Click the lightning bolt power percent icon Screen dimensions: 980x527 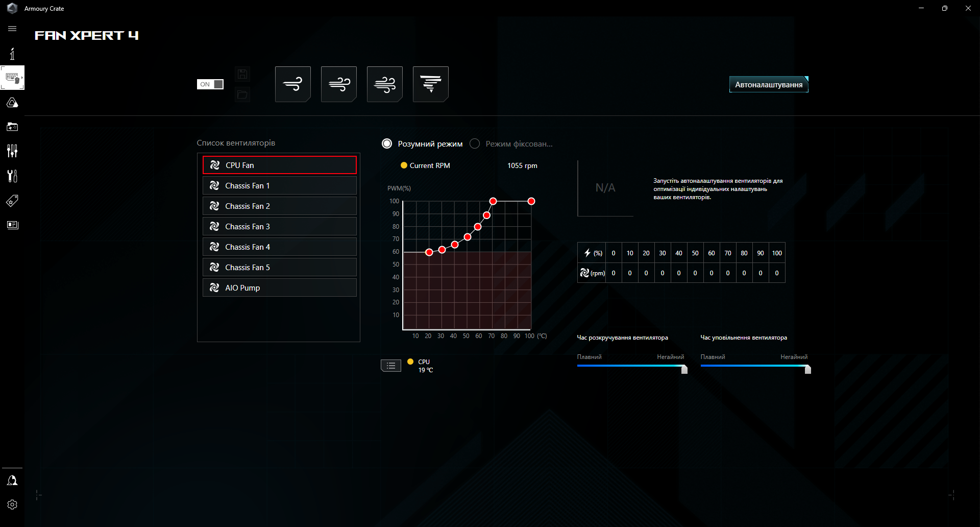point(587,253)
